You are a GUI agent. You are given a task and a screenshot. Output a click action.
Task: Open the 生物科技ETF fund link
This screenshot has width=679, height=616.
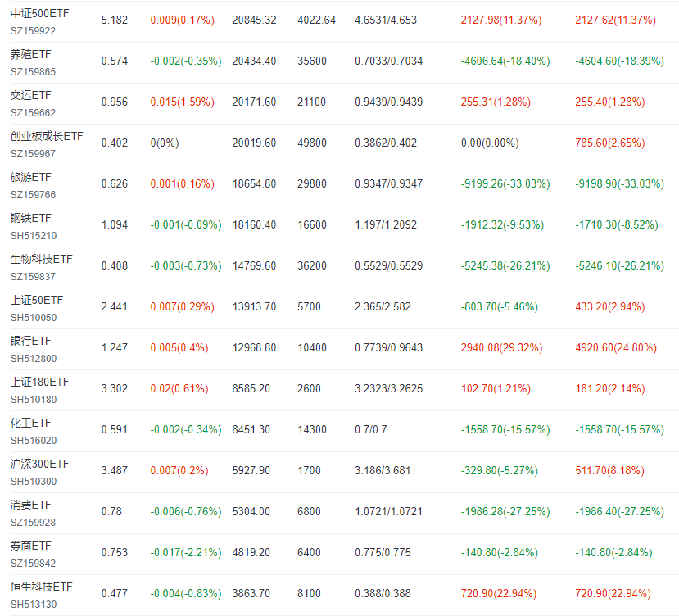[42, 259]
